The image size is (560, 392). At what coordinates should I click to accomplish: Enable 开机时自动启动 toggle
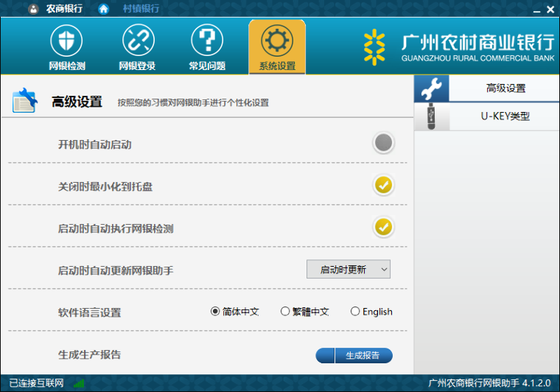(383, 143)
